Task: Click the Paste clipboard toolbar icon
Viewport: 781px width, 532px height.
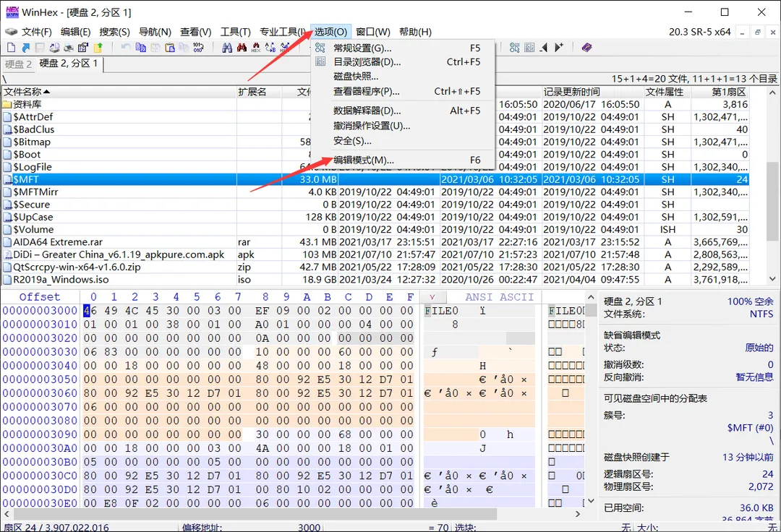Action: point(170,48)
